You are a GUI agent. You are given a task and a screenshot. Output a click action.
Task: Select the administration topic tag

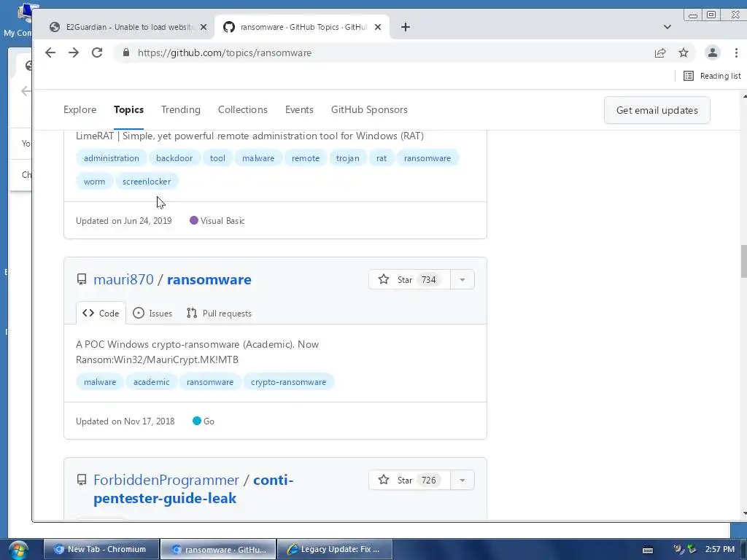112,158
